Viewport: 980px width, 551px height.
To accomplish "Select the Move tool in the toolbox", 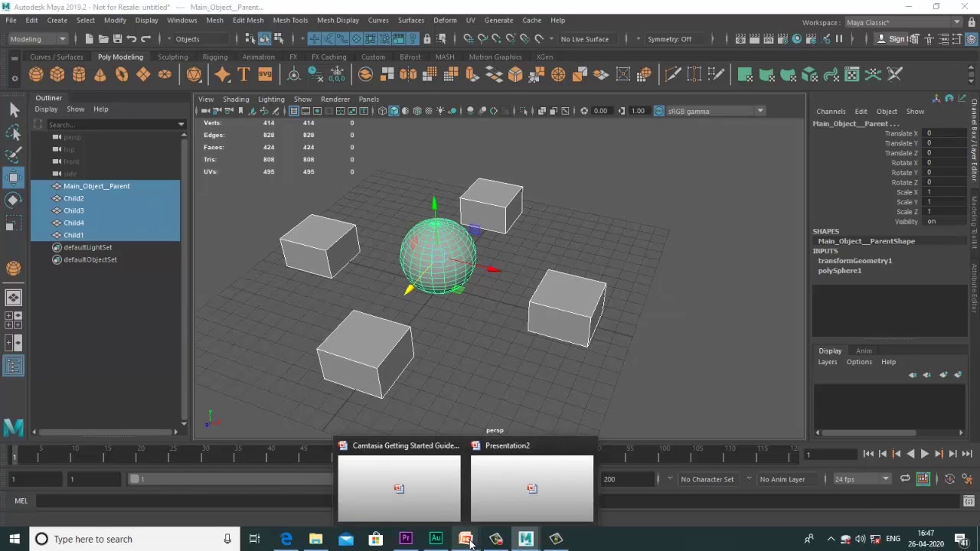I will (x=14, y=178).
